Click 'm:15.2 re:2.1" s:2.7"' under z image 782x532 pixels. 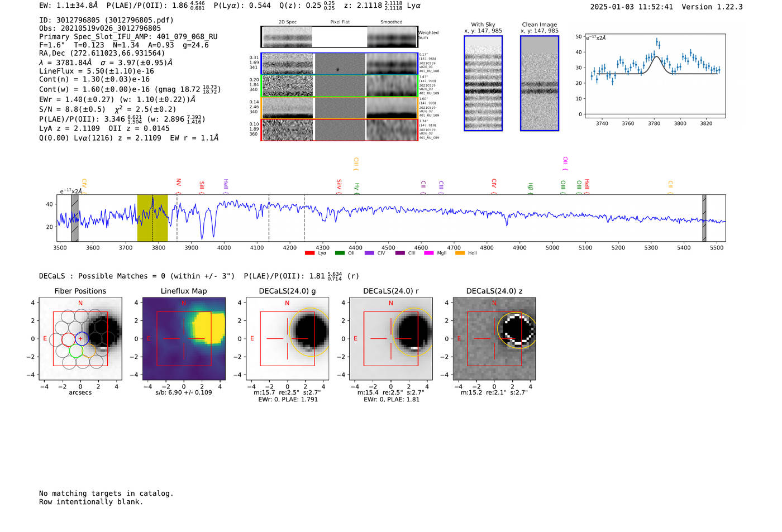click(494, 392)
